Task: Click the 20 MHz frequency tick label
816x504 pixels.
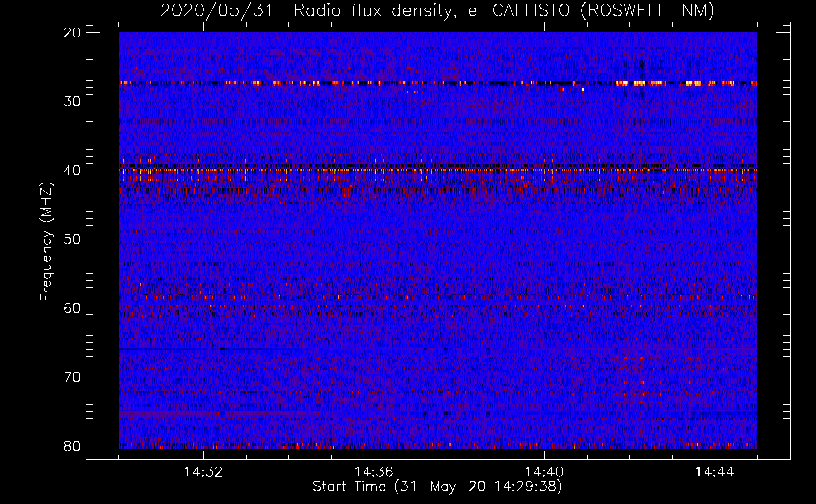Action: coord(73,33)
